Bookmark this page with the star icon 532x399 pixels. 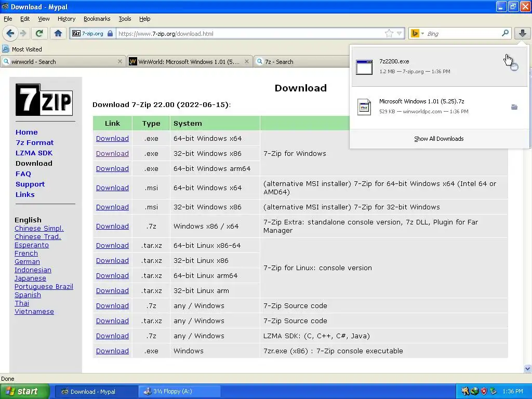tap(389, 33)
